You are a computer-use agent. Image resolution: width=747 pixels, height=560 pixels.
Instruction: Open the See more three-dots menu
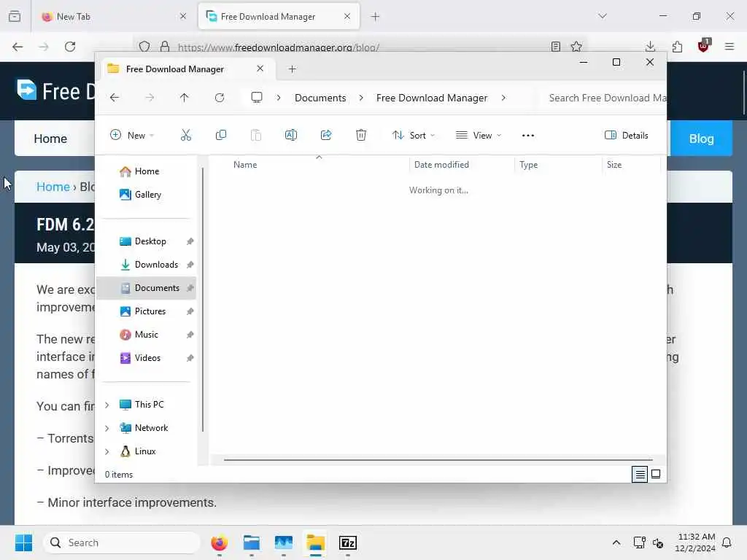coord(528,135)
